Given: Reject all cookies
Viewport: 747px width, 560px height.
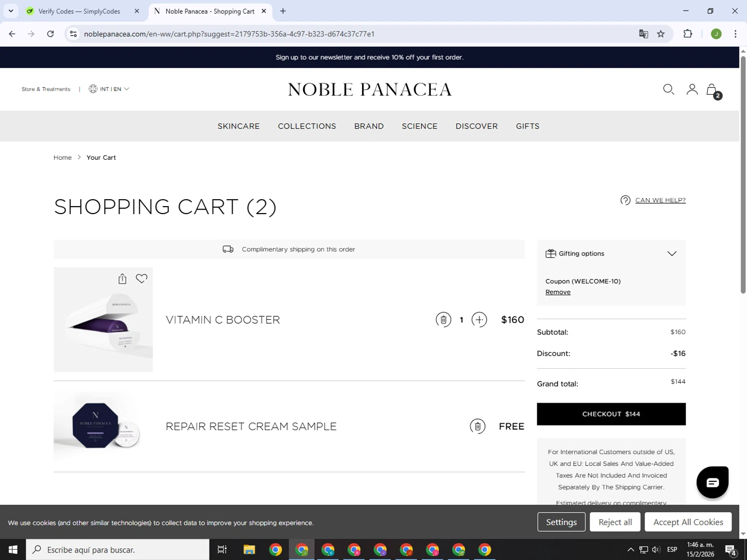Looking at the screenshot, I should [x=615, y=522].
